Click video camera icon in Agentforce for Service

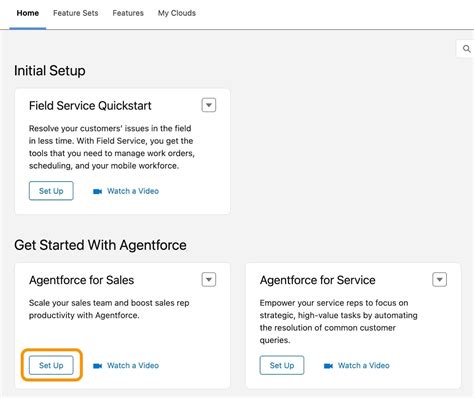tap(328, 366)
